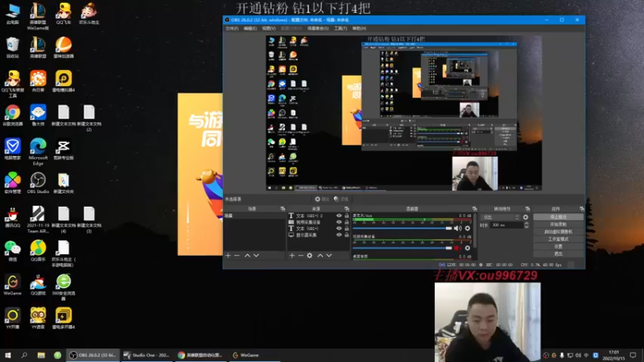Lock the 文本 (GDI+) 2 source
This screenshot has height=362, width=644.
[347, 216]
